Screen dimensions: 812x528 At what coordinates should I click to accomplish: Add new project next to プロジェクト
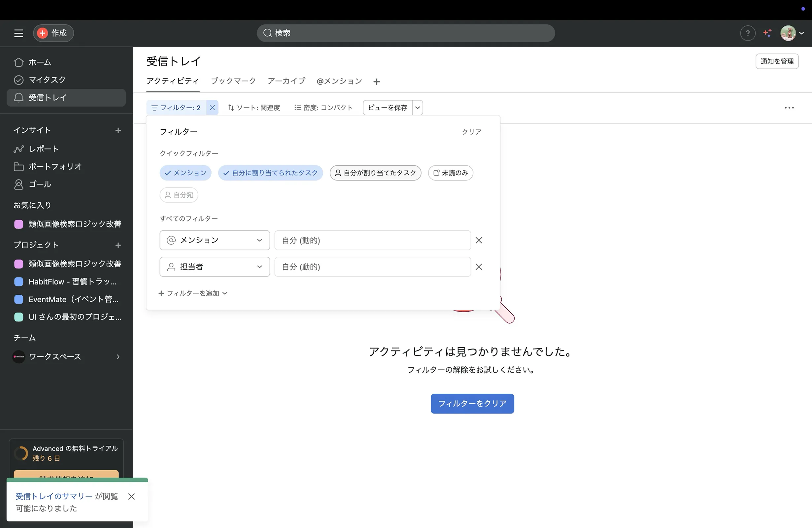coord(118,245)
